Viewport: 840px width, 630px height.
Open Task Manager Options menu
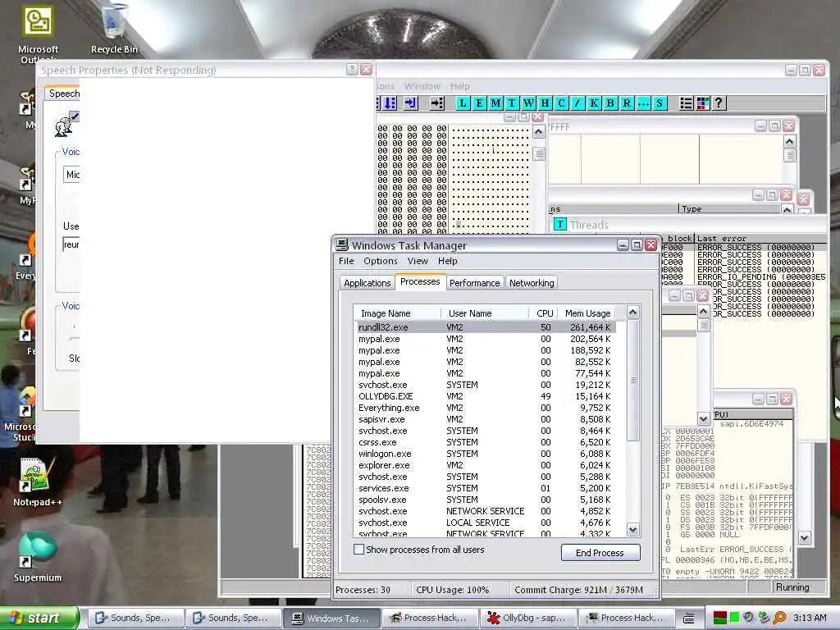[x=381, y=261]
